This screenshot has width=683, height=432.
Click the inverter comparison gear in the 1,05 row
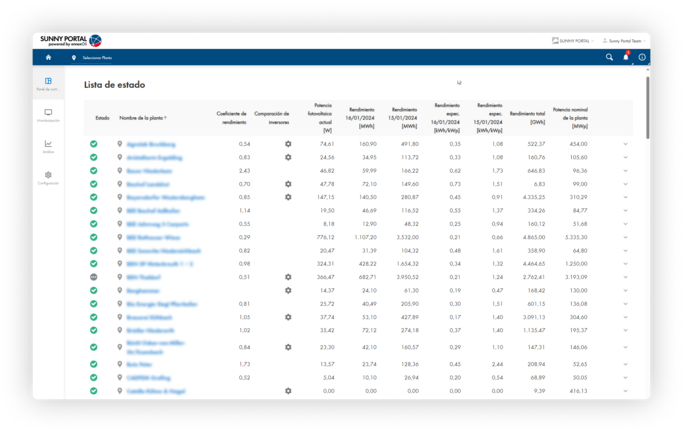pyautogui.click(x=288, y=316)
